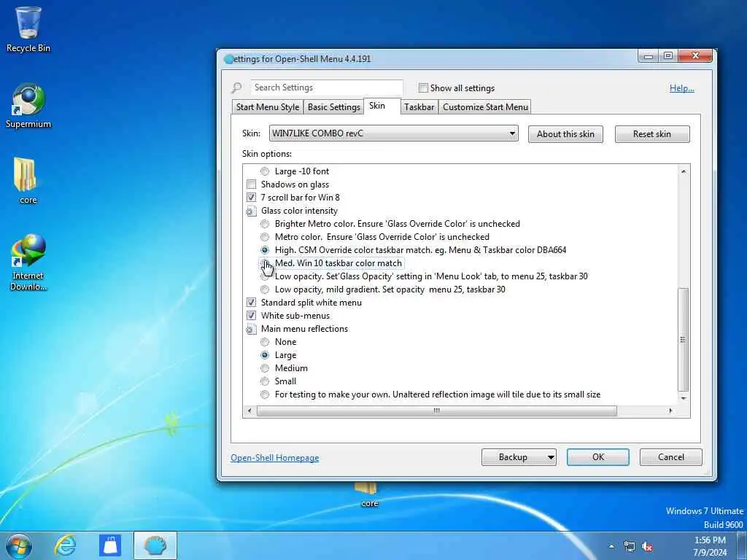747x560 pixels.
Task: Switch to the Taskbar tab
Action: pos(419,107)
